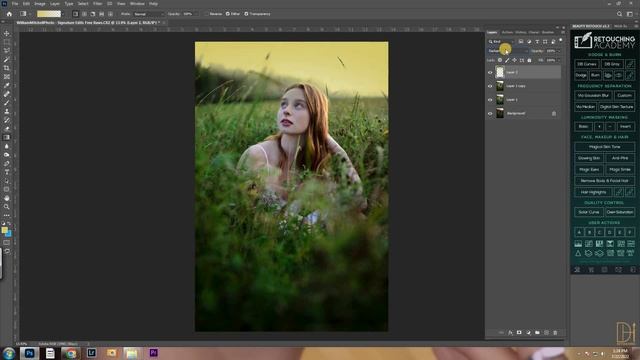
Task: Select the Gradient tool
Action: tap(7, 138)
